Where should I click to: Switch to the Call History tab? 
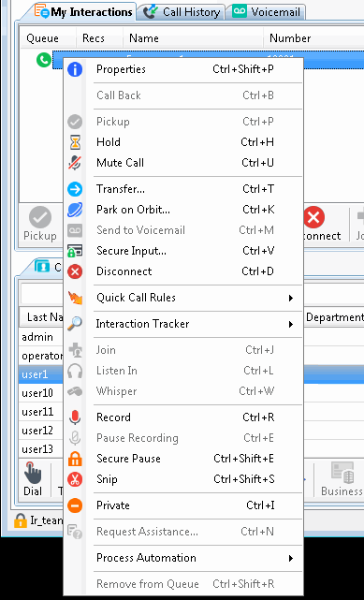[182, 12]
